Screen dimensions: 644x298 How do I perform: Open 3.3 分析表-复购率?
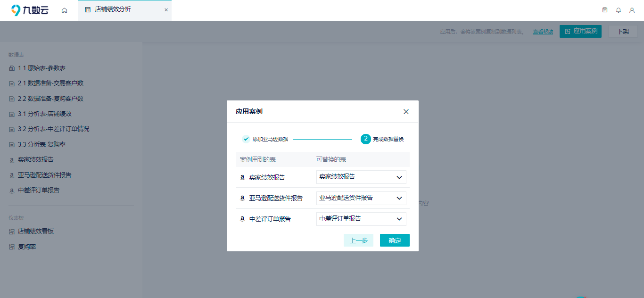(41, 144)
